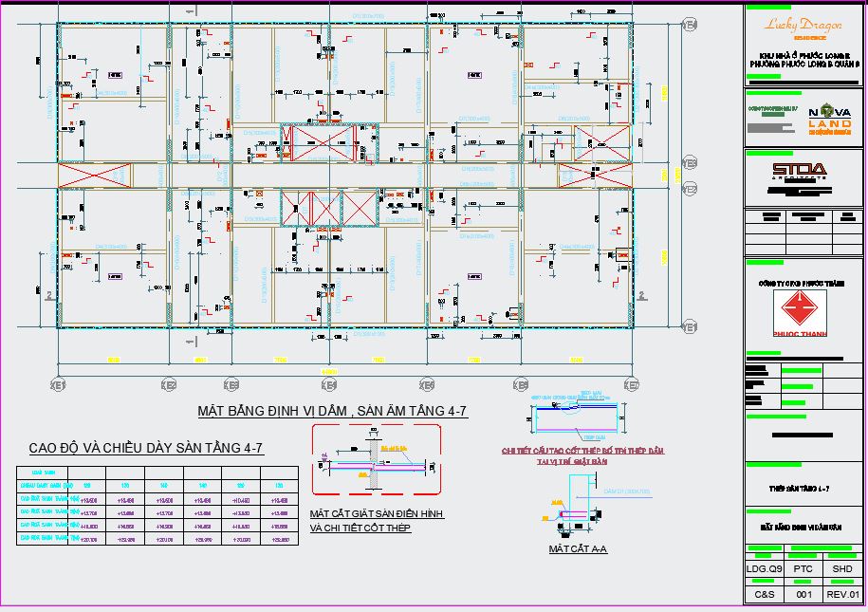The width and height of the screenshot is (868, 612).
Task: Click the REV.01 revision cell
Action: (842, 594)
